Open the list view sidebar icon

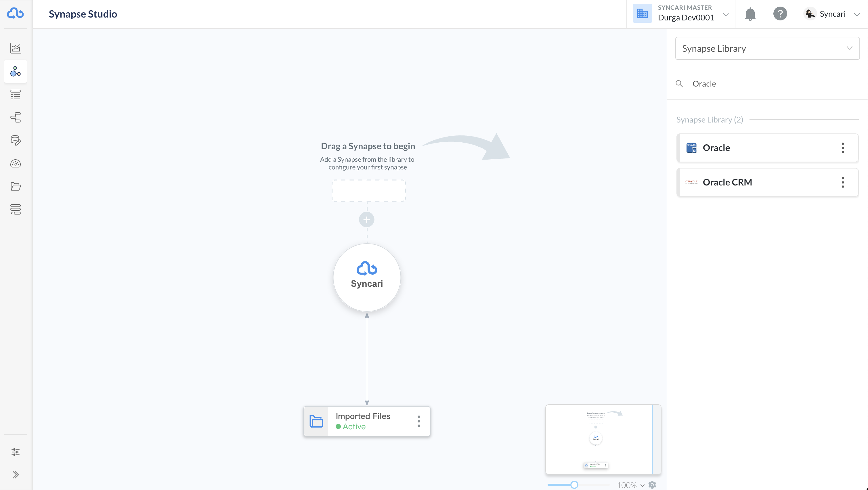[16, 94]
